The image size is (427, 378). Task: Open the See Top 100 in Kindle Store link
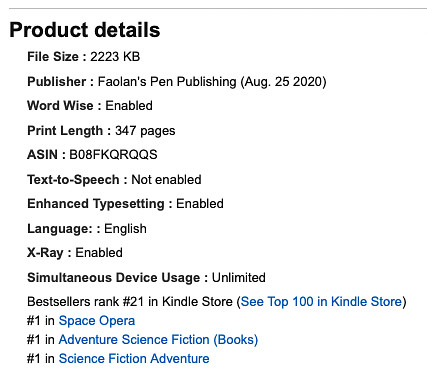coord(321,301)
